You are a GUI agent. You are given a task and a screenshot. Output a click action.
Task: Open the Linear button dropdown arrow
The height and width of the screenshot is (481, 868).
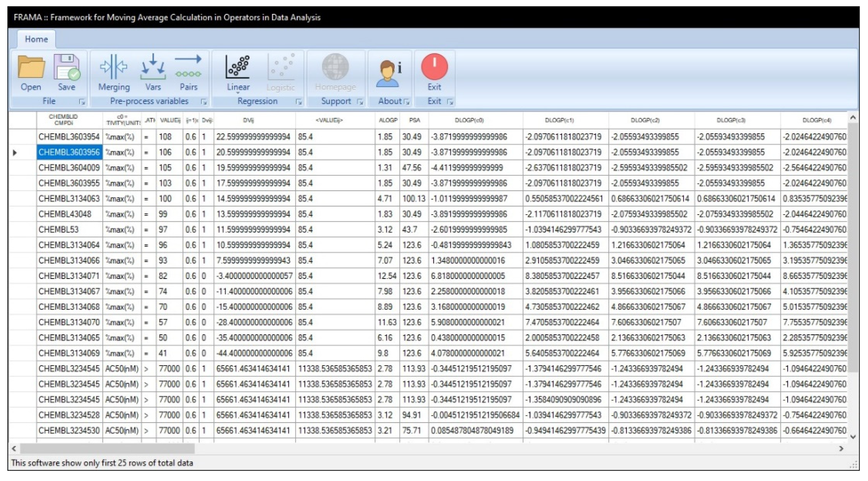click(238, 93)
